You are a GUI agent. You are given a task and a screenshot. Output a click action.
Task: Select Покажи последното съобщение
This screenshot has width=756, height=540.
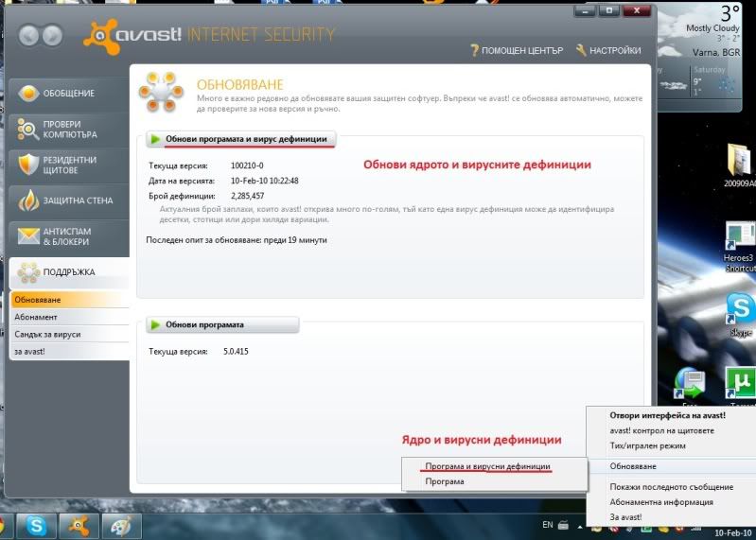click(x=671, y=487)
